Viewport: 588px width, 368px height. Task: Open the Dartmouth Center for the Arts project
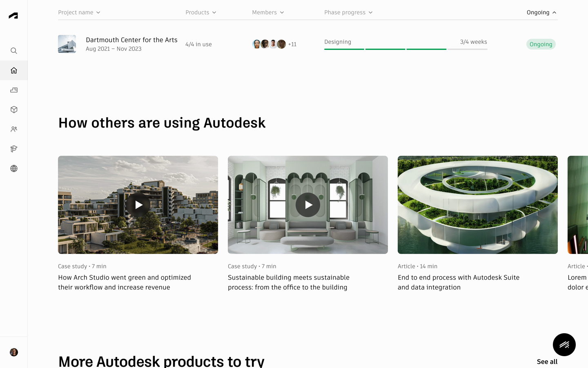click(131, 40)
